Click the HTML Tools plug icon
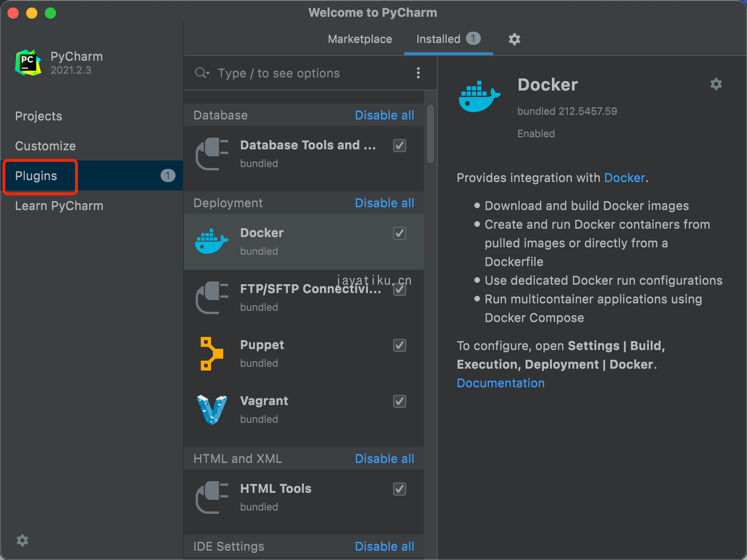The width and height of the screenshot is (747, 560). click(212, 497)
